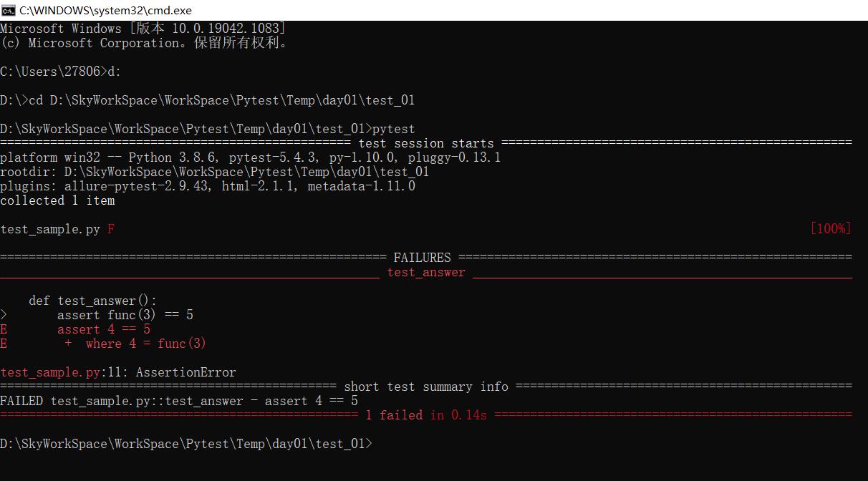
Task: Click the 'platform win32' version info line
Action: pyautogui.click(x=251, y=157)
